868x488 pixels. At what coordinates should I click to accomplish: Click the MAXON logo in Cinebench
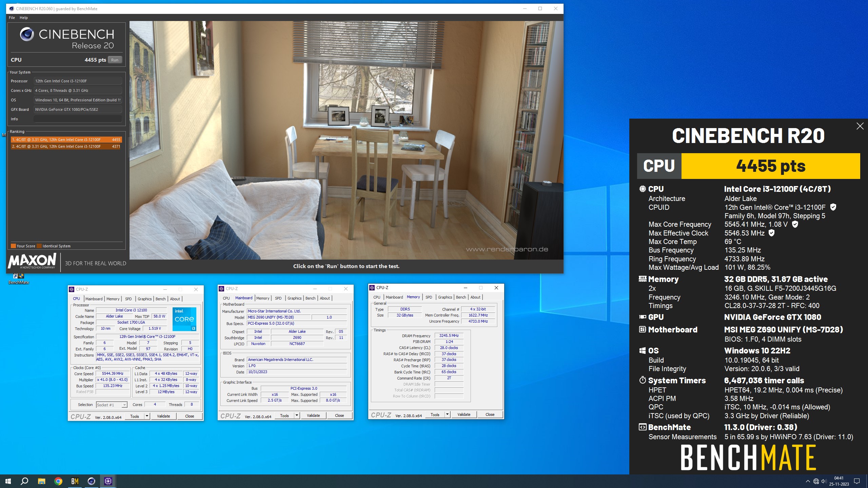[x=32, y=261]
